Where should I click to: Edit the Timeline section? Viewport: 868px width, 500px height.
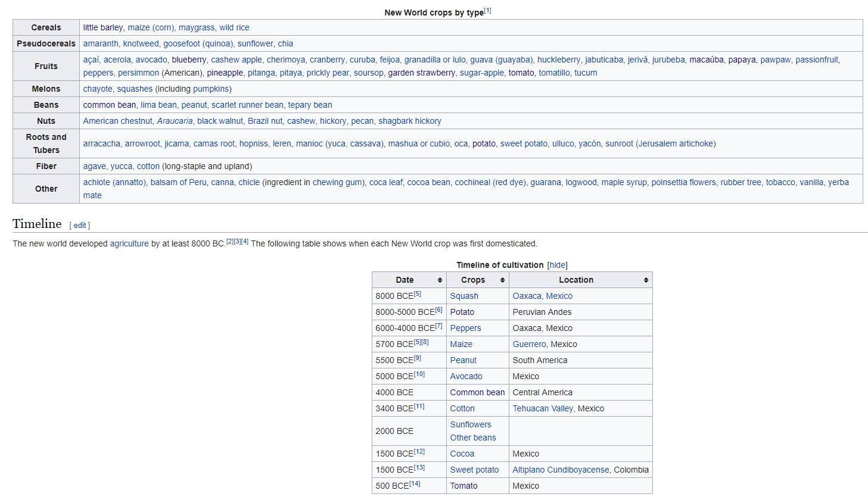point(80,226)
